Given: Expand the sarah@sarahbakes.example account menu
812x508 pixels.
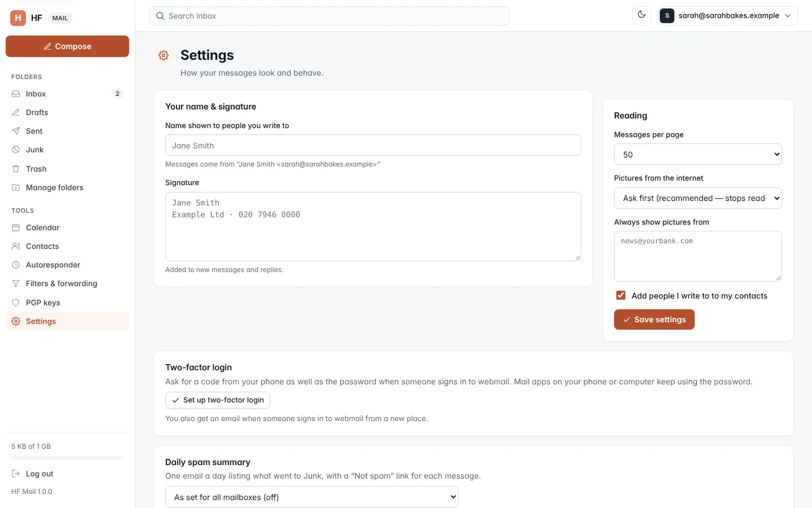Looking at the screenshot, I should pyautogui.click(x=728, y=16).
